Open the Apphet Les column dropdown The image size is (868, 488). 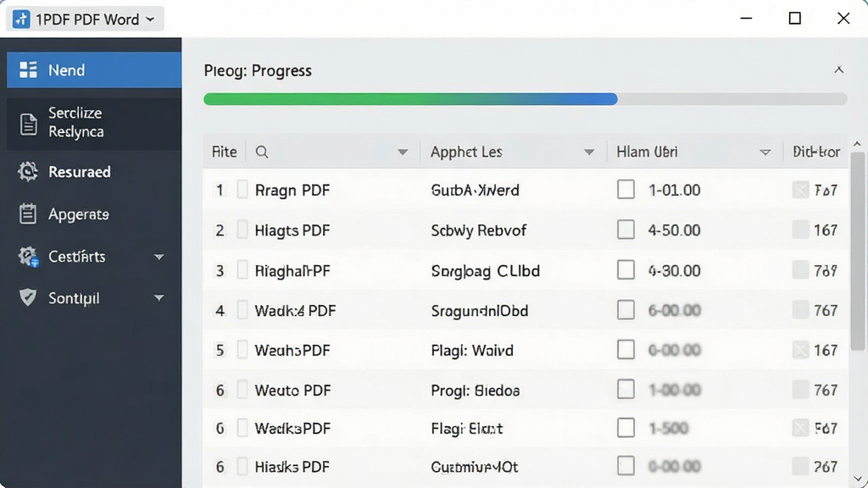click(589, 152)
